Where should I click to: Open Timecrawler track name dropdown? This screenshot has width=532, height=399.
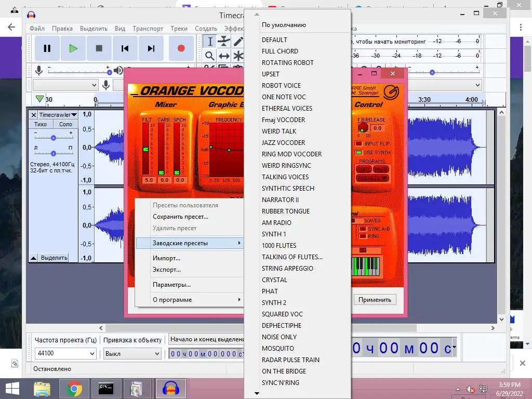tap(57, 115)
